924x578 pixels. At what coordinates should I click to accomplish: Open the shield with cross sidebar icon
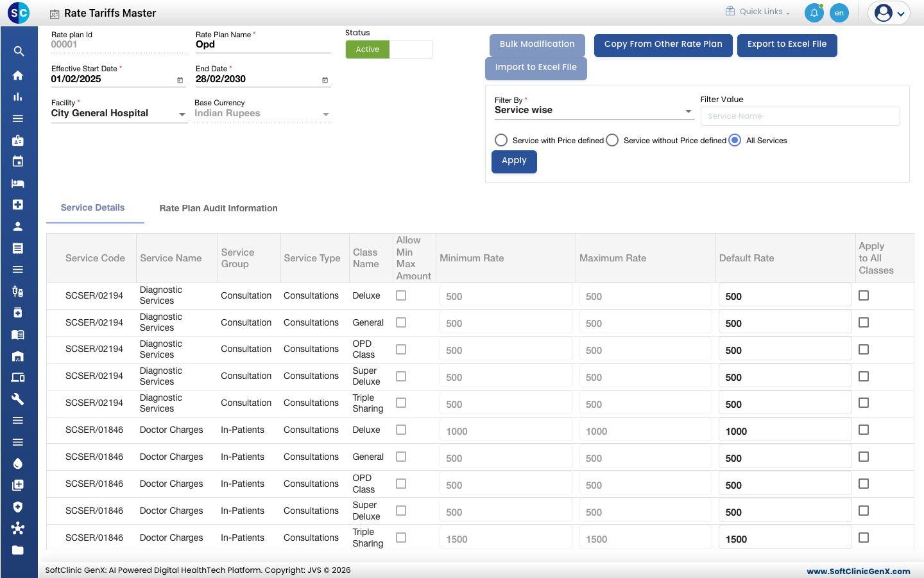point(18,507)
